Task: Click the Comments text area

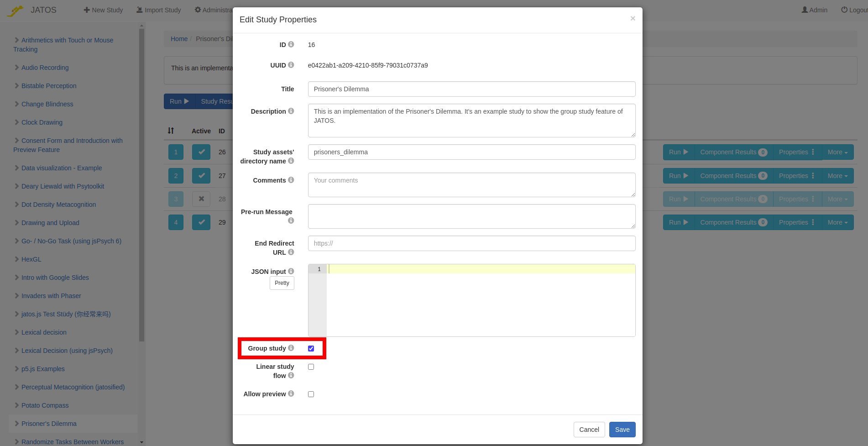Action: pos(471,185)
